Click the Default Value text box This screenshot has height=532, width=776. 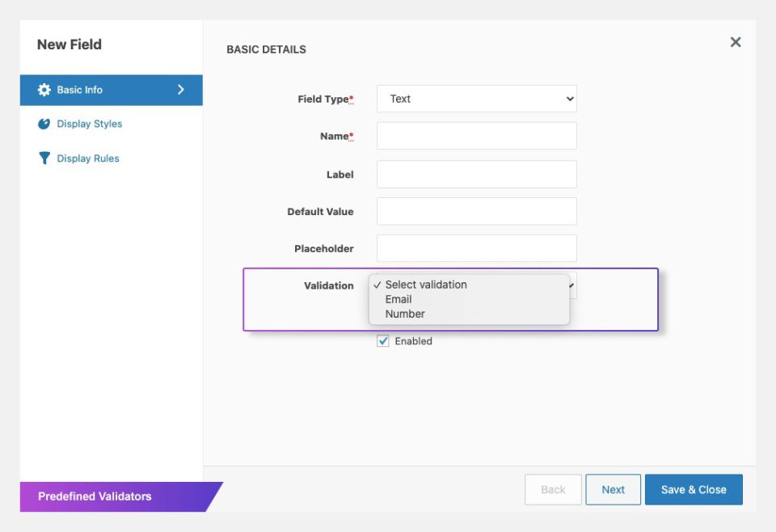click(x=476, y=211)
